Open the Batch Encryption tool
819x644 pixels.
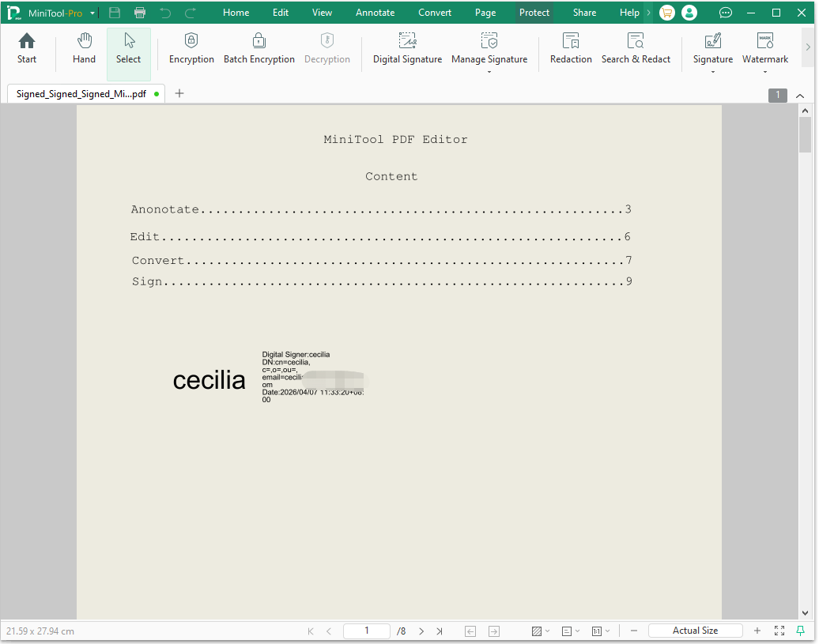[259, 47]
